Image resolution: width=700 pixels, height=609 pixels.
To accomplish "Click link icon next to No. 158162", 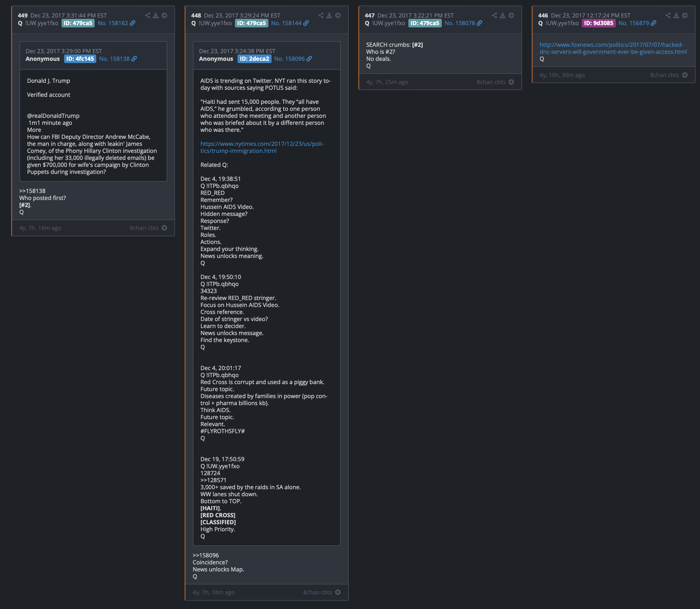I will point(133,23).
